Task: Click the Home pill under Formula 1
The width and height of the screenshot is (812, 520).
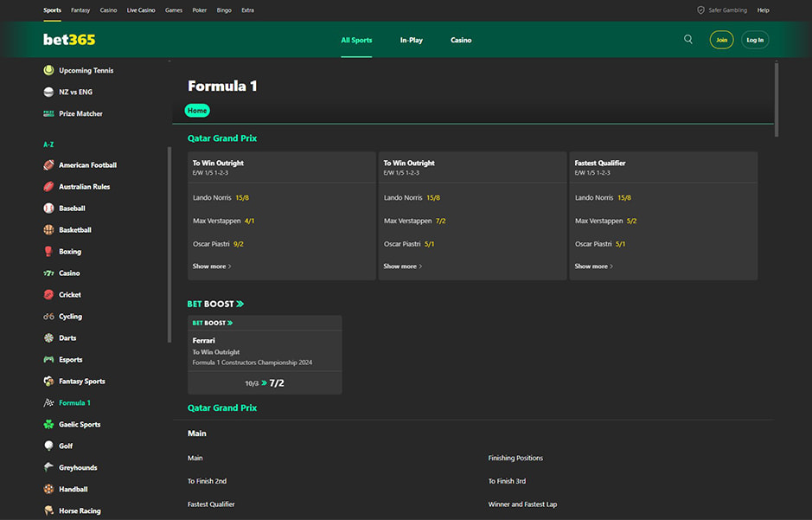Action: coord(197,111)
